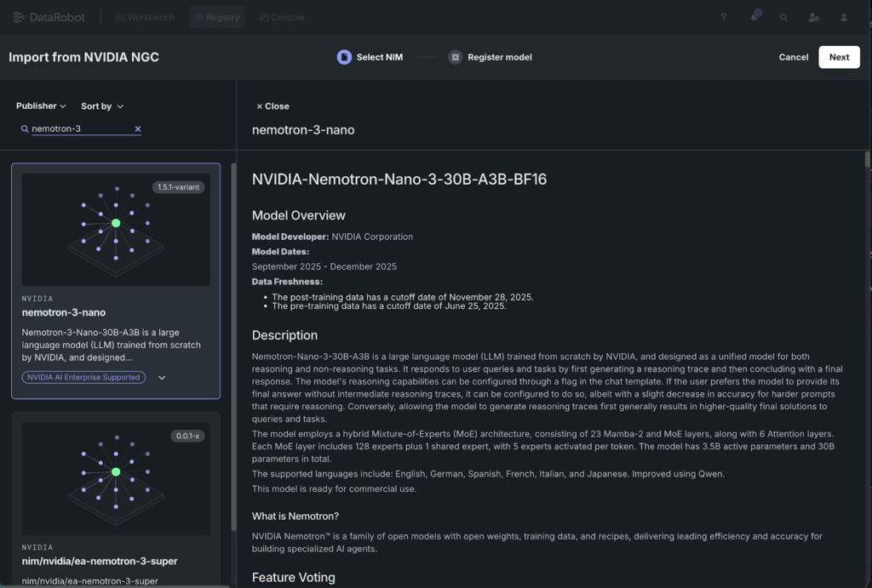Open the help menu via question mark icon
The width and height of the screenshot is (872, 588).
click(723, 17)
